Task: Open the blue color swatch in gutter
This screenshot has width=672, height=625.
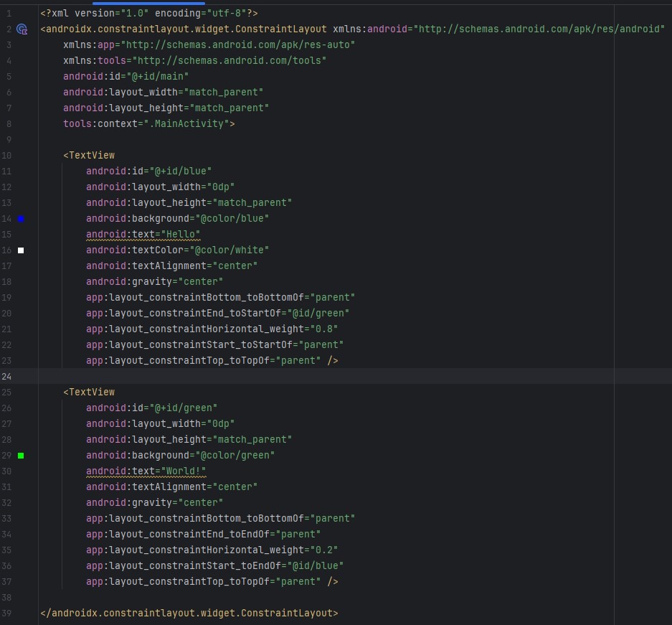Action: (21, 219)
